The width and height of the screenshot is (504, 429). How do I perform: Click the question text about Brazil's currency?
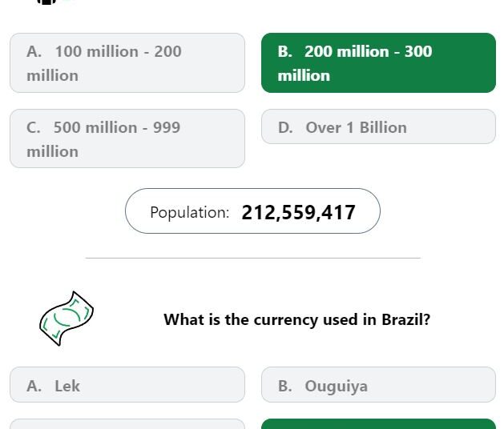click(x=296, y=320)
